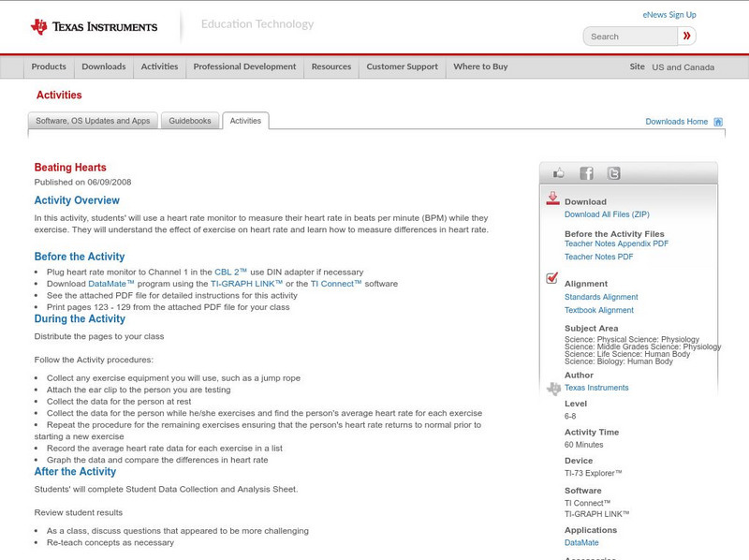This screenshot has width=749, height=560.
Task: Click the '6-8' level value
Action: [x=570, y=416]
